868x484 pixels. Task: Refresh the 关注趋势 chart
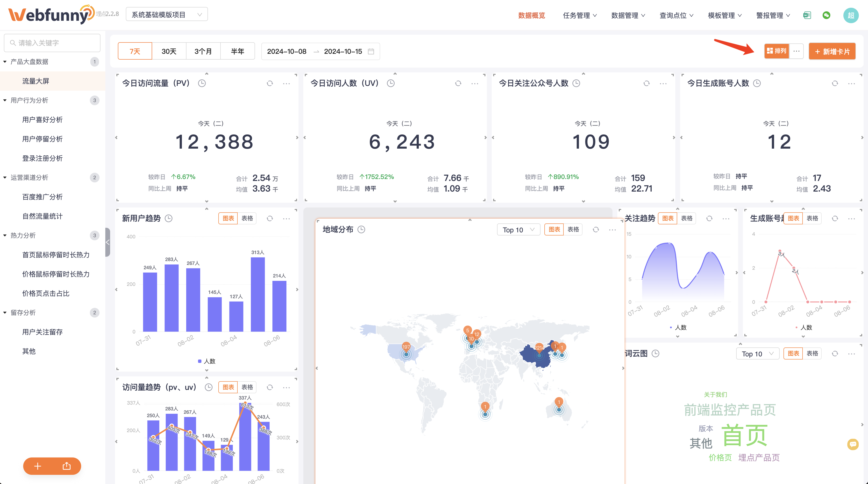point(709,218)
